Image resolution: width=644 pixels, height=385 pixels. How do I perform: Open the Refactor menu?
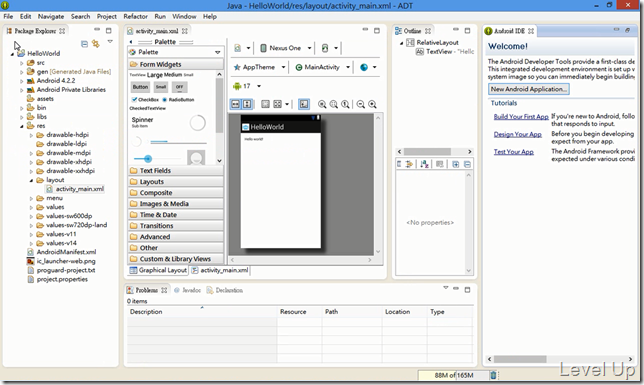136,16
